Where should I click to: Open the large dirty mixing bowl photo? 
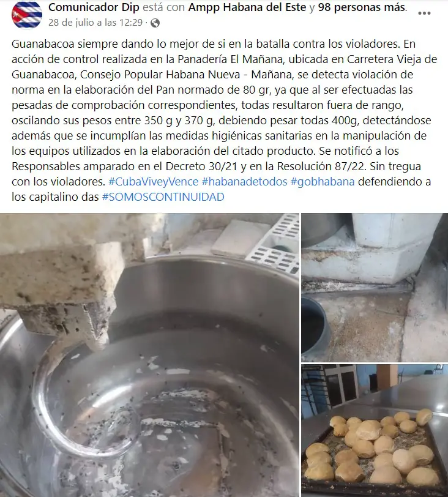[x=149, y=355]
